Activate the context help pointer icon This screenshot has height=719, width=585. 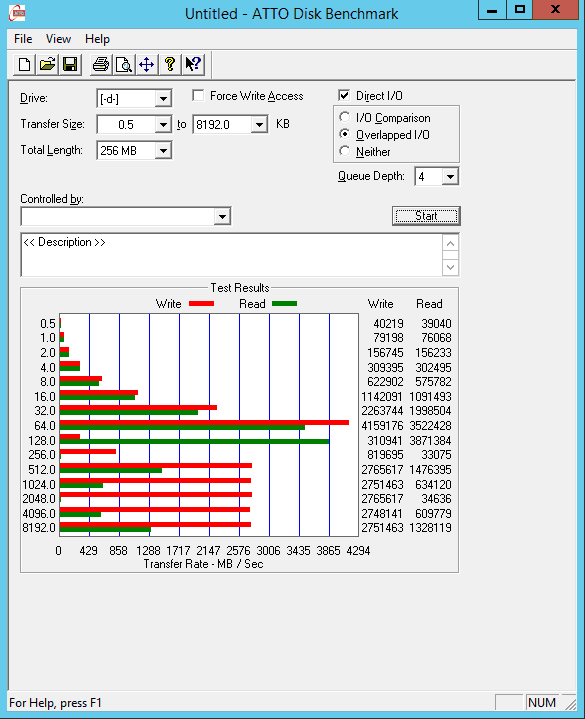coord(193,64)
